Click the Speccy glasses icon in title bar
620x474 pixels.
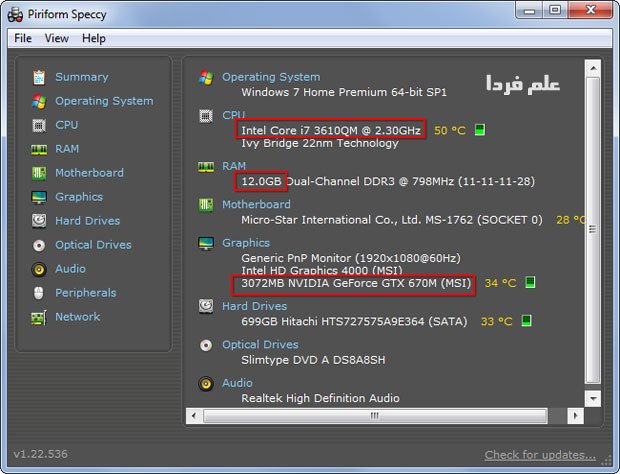15,15
